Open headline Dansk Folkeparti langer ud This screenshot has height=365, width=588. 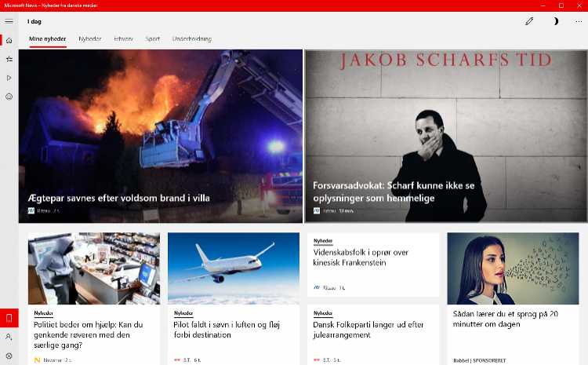tap(368, 330)
